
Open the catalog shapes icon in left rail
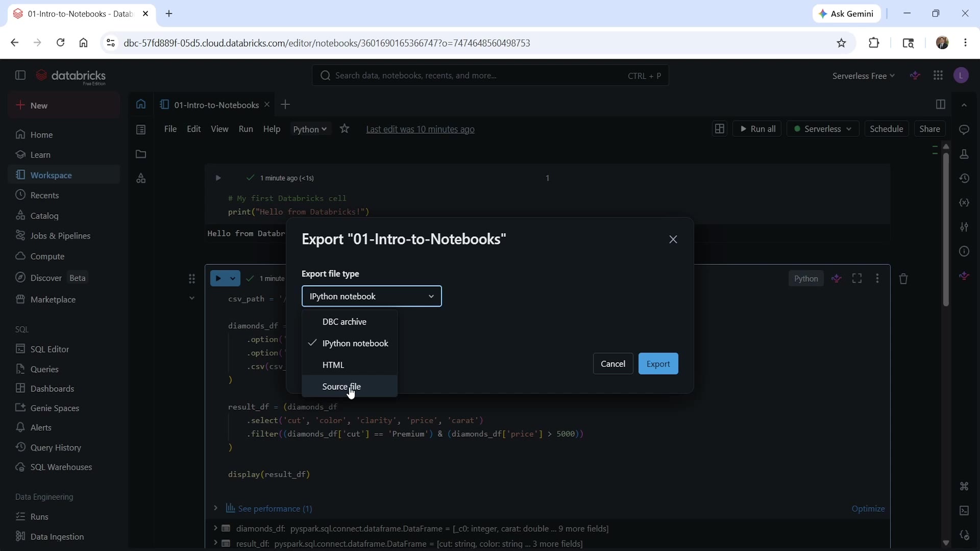[x=141, y=179]
